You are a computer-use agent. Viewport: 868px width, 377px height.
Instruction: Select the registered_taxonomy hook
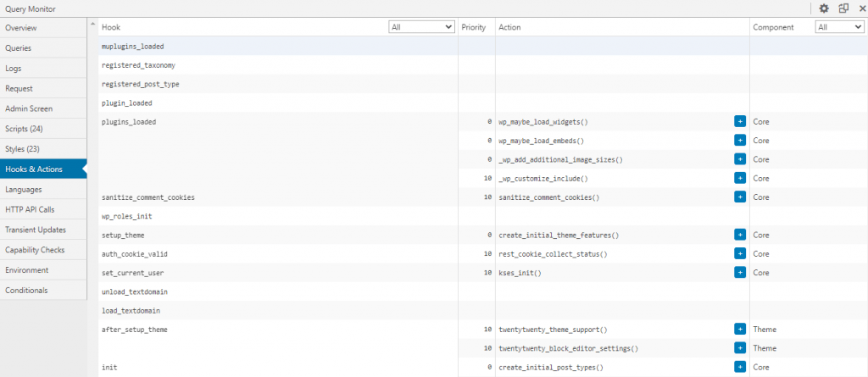pos(138,65)
